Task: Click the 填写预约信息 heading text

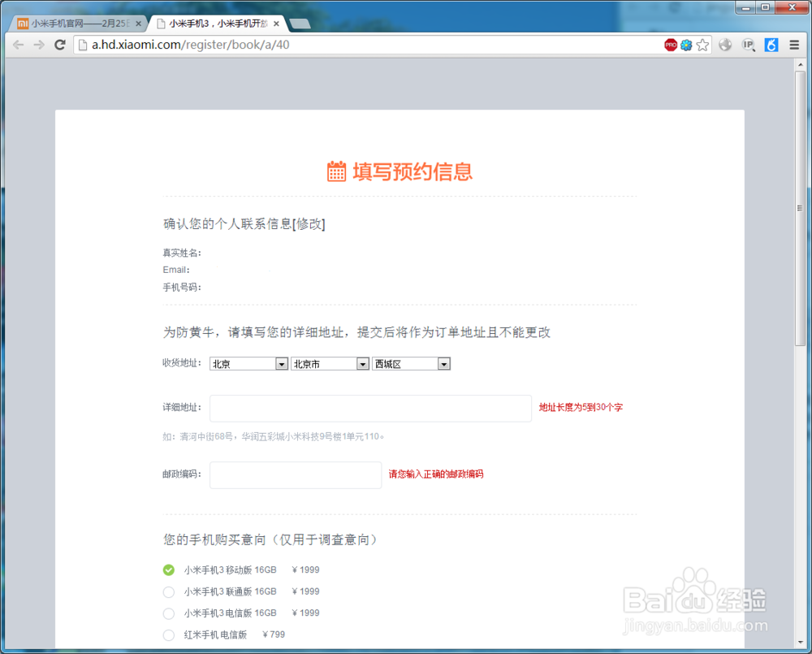Action: 412,171
